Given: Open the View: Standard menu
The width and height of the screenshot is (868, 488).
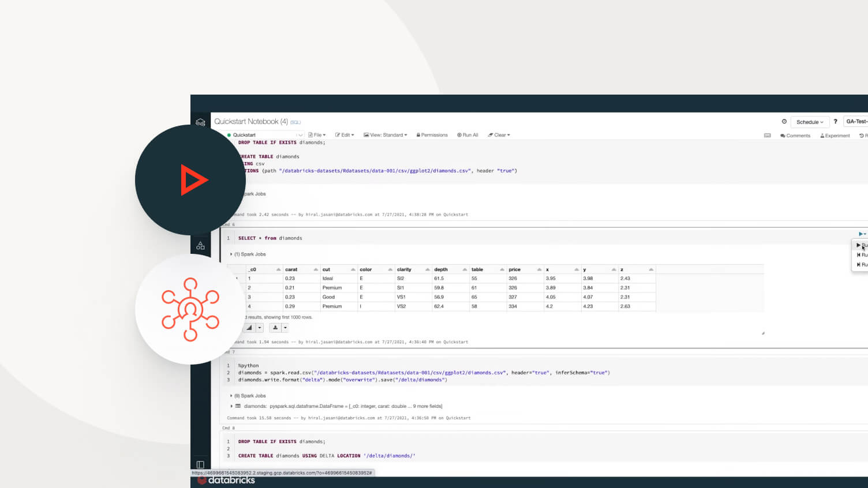Looking at the screenshot, I should coord(385,135).
